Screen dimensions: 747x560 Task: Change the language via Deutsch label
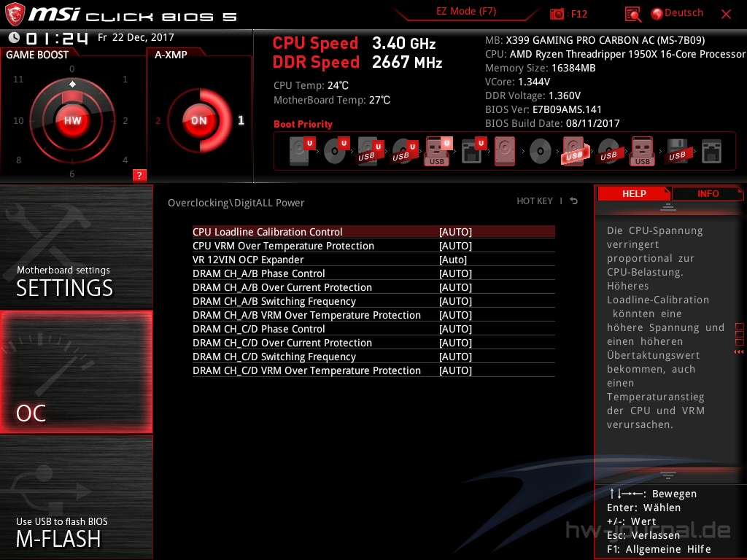pyautogui.click(x=684, y=13)
